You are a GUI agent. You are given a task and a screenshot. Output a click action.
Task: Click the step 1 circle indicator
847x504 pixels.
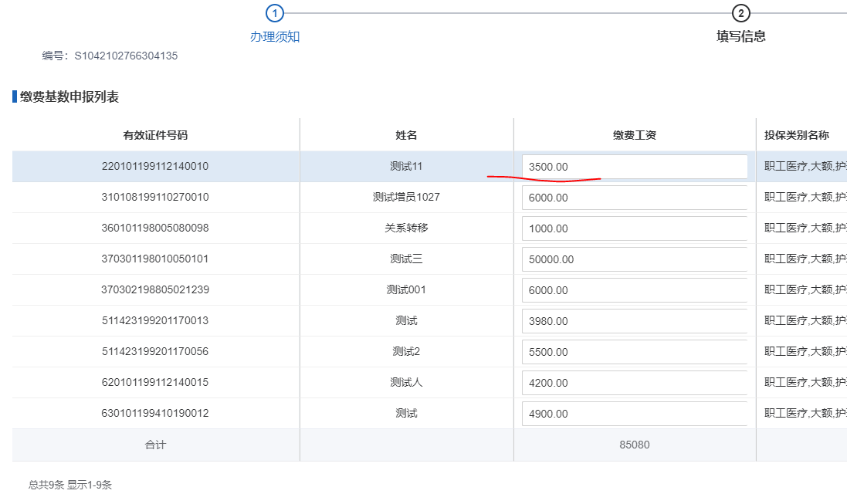tap(275, 13)
